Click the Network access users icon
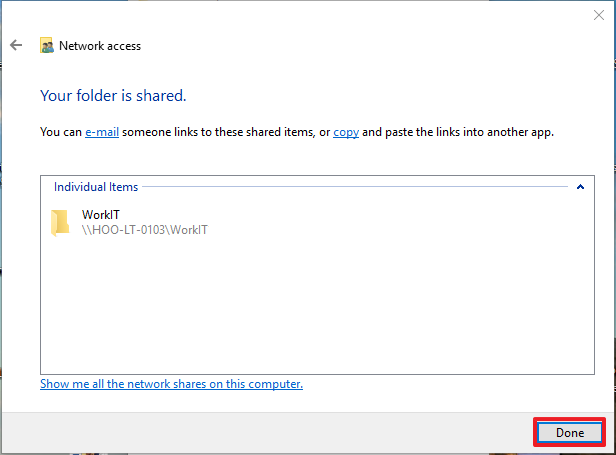 pos(47,46)
